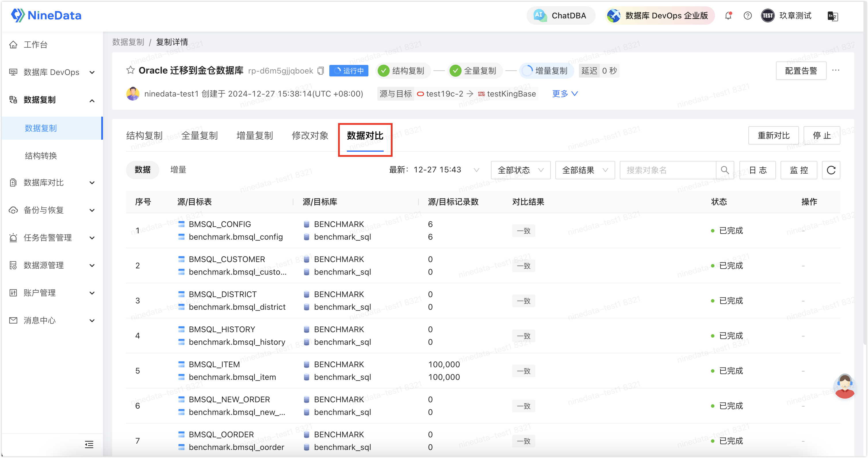This screenshot has width=868, height=458.
Task: Click BMSQL_HISTORY table name
Action: (222, 329)
